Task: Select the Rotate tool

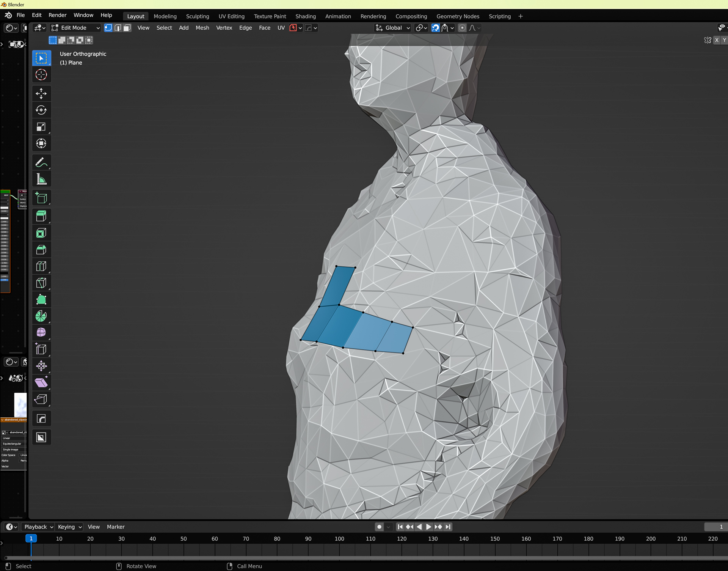Action: coord(41,110)
